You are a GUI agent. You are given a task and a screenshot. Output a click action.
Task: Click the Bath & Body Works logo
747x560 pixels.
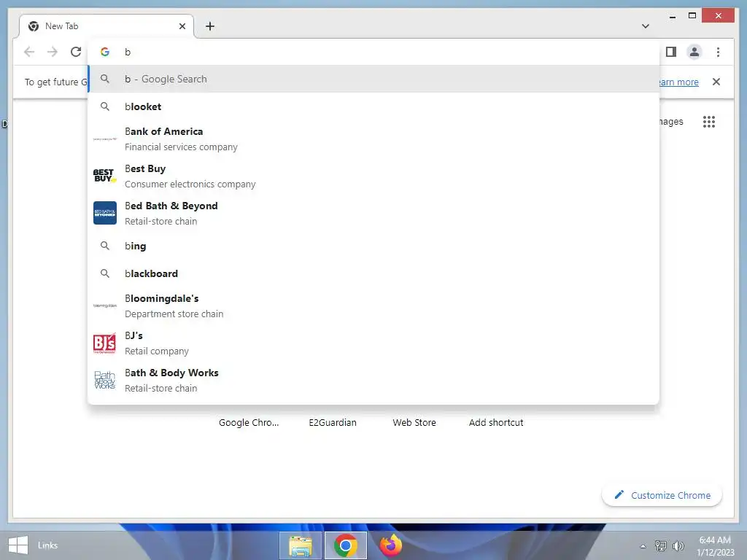pyautogui.click(x=105, y=380)
